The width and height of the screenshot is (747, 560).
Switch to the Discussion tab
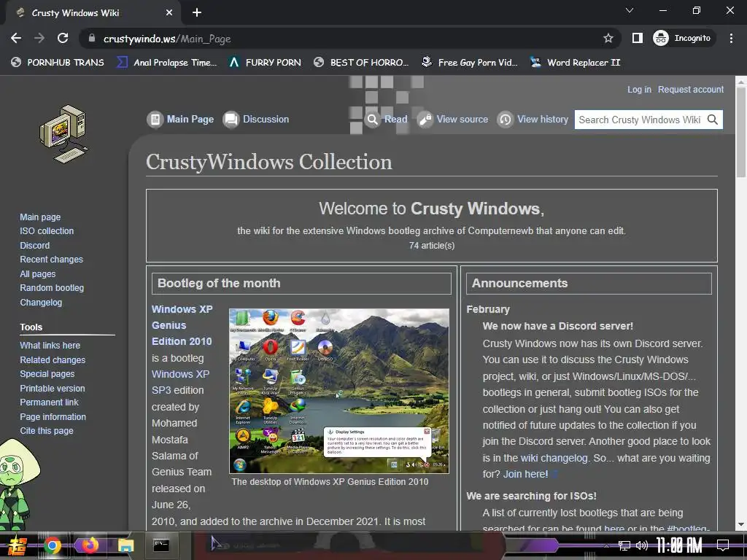[x=266, y=119]
